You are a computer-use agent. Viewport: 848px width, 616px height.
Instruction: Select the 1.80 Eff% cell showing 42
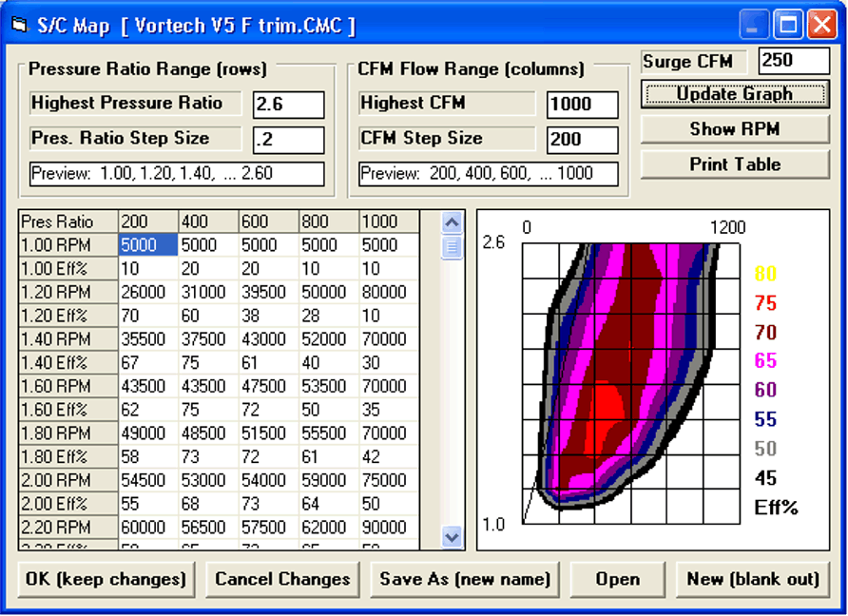coord(390,457)
